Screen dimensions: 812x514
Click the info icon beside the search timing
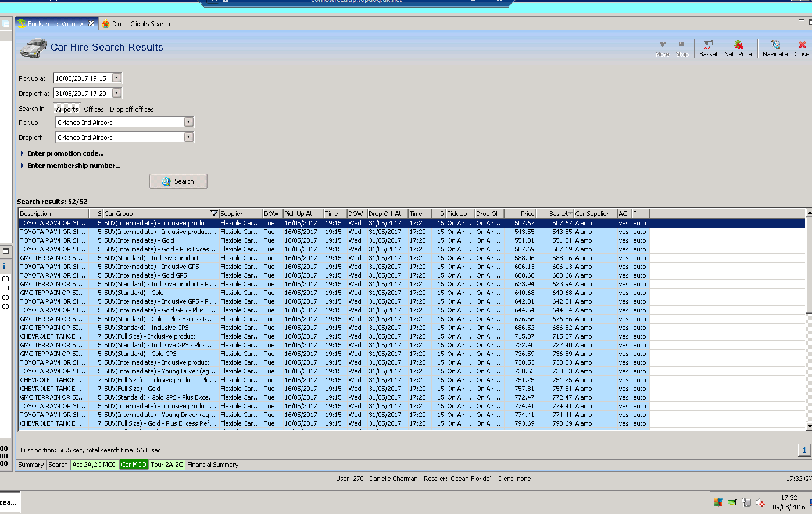pos(804,450)
